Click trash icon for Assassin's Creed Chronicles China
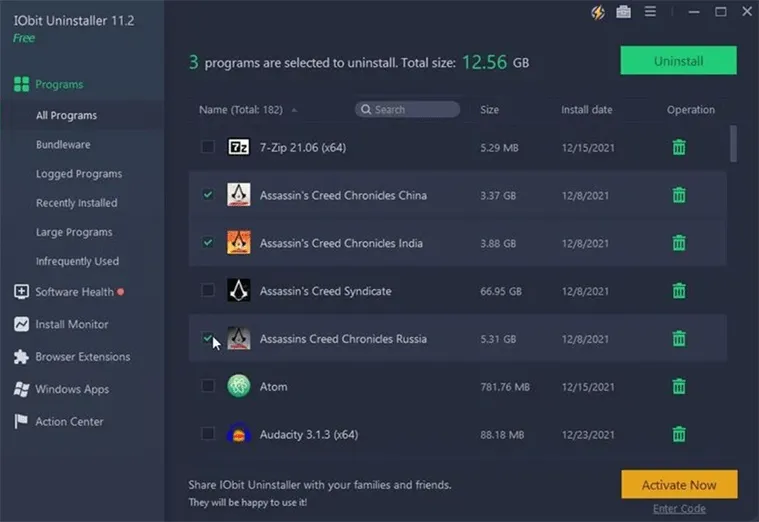Screen dimensions: 759x522 [x=679, y=195]
